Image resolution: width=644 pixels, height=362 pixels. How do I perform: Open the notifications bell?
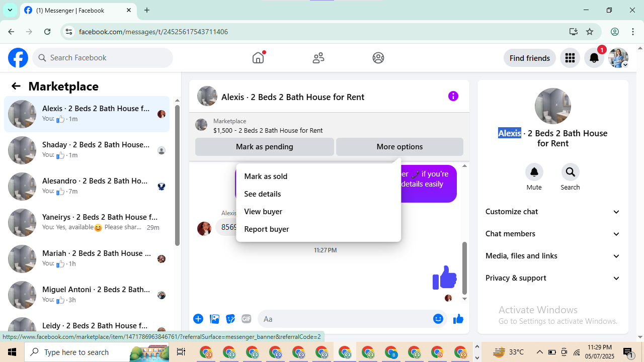click(594, 58)
